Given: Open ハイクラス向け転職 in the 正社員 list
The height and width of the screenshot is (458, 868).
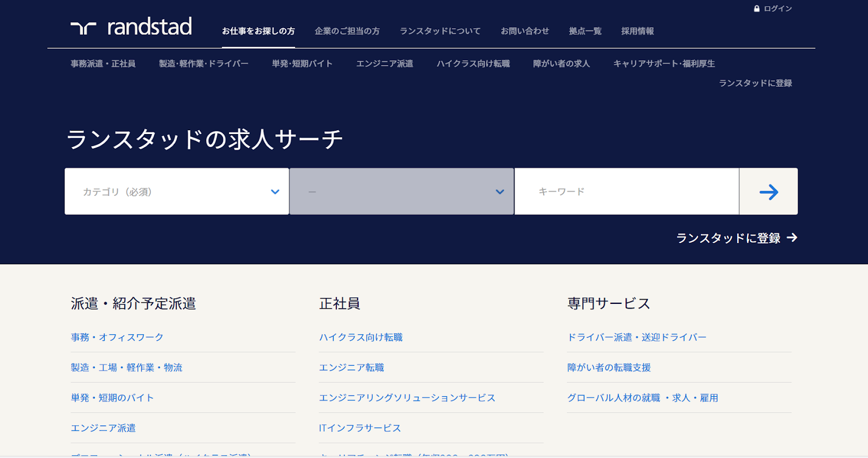Looking at the screenshot, I should 361,337.
